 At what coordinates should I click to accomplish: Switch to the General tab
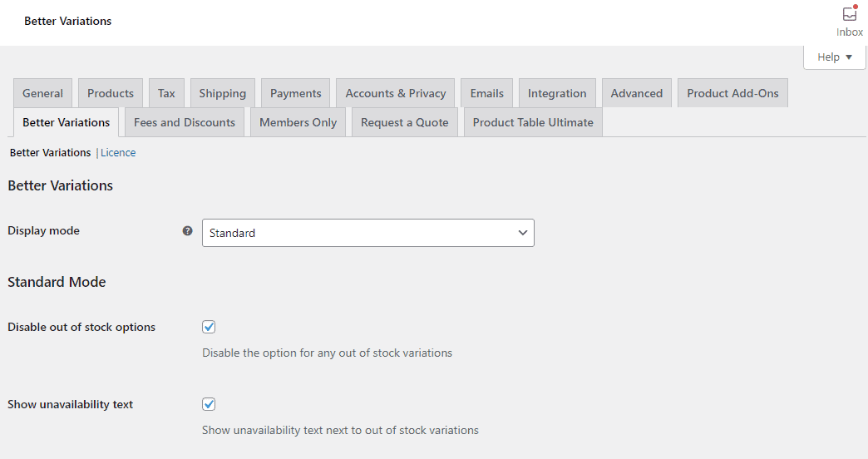pos(42,93)
